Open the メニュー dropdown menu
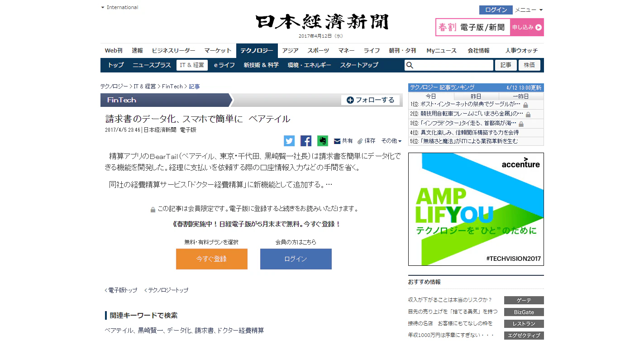This screenshot has width=644, height=341. [529, 10]
